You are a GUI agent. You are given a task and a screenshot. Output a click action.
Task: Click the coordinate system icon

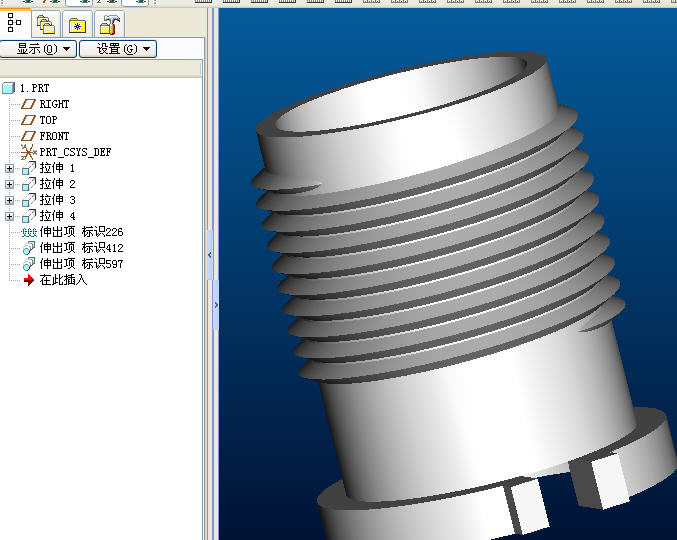pyautogui.click(x=28, y=152)
